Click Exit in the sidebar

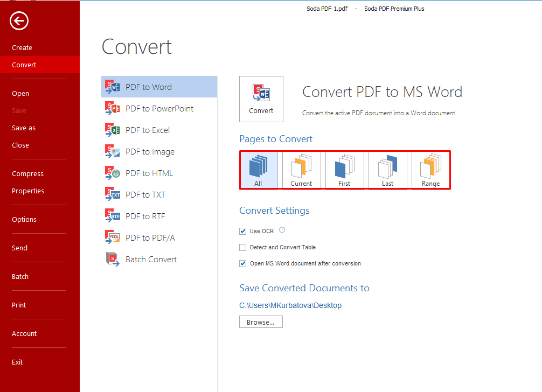pos(17,362)
